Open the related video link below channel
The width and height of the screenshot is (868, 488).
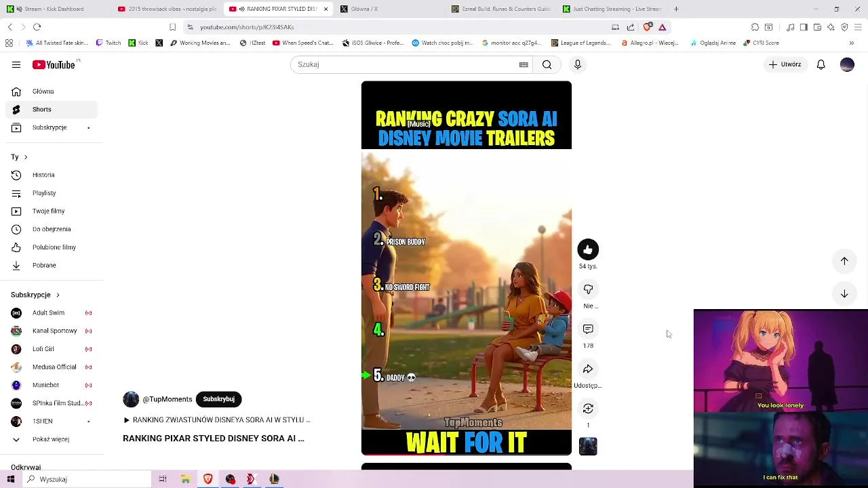click(217, 420)
